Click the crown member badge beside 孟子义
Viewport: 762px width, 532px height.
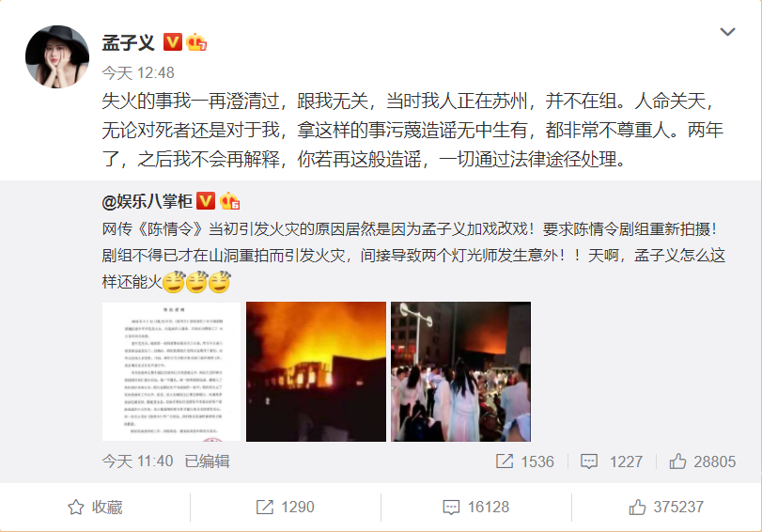click(x=196, y=42)
